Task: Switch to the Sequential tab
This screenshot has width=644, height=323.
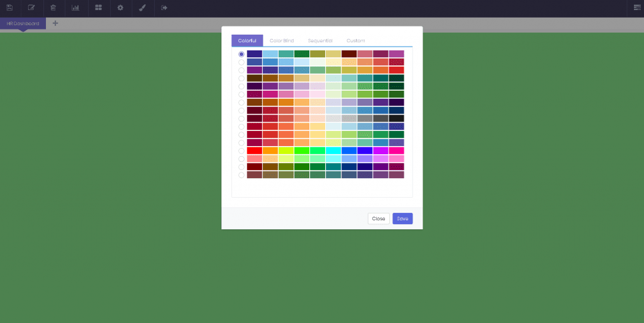Action: pos(320,41)
